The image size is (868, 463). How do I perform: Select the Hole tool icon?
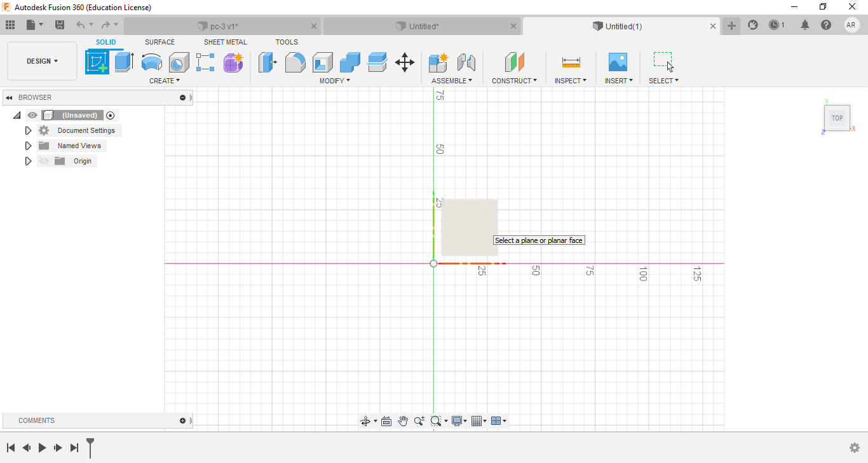pyautogui.click(x=179, y=62)
